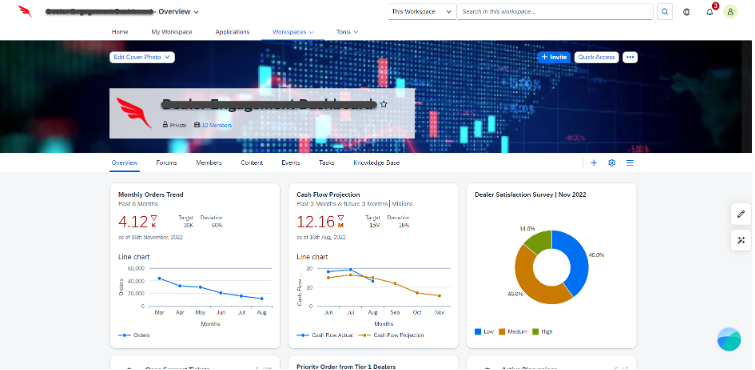Open the notifications bell
Screen dimensions: 755x370
tap(710, 12)
